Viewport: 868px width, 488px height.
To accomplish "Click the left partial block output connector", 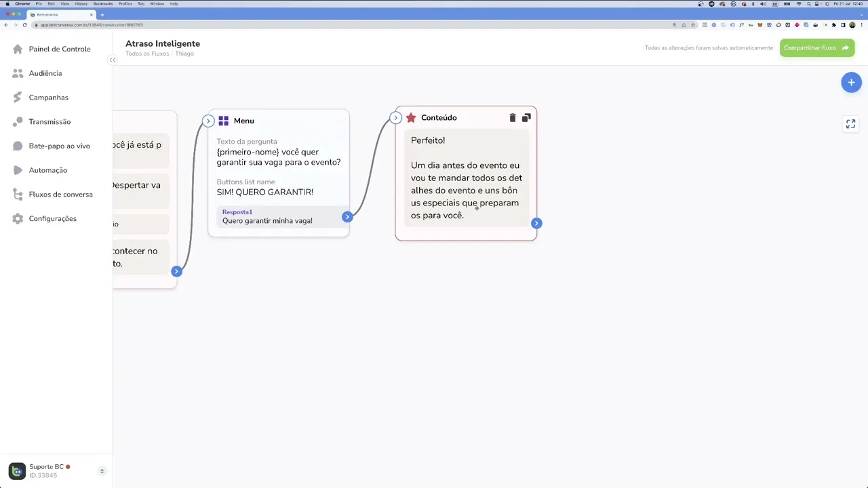I will [176, 271].
